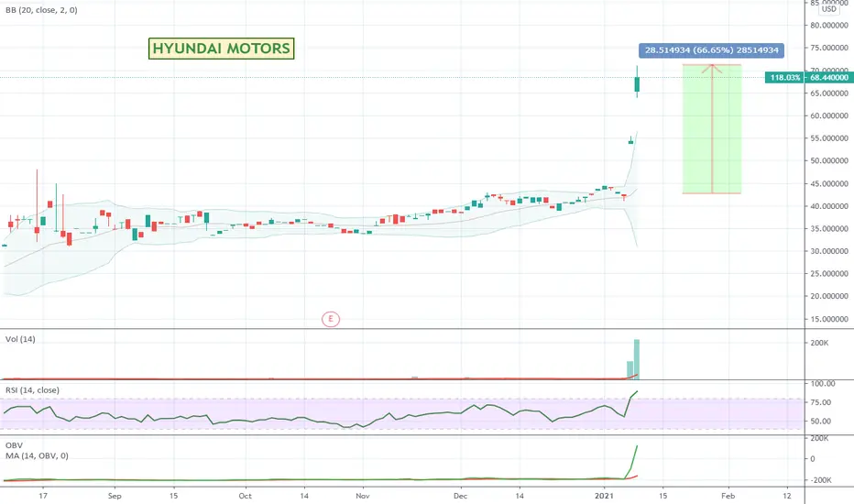Click the small gap-up candlestick near 55
Viewport: 854px width, 504px height.
630,140
